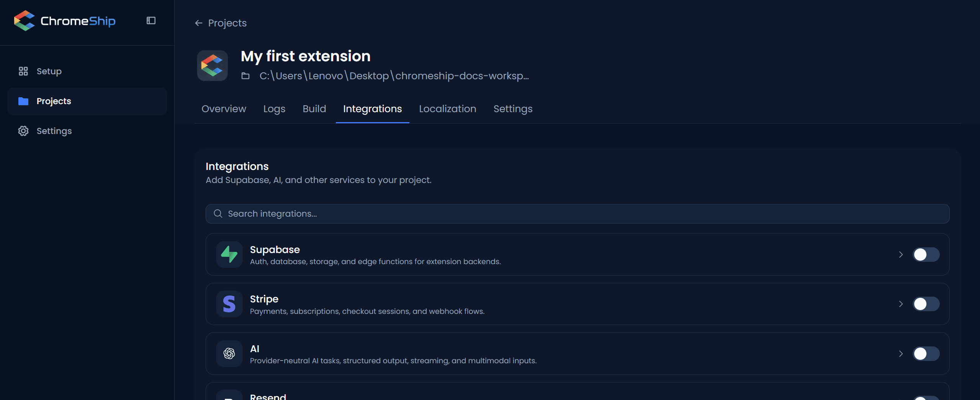Open Setup in the sidebar
The height and width of the screenshot is (400, 980).
[x=87, y=71]
